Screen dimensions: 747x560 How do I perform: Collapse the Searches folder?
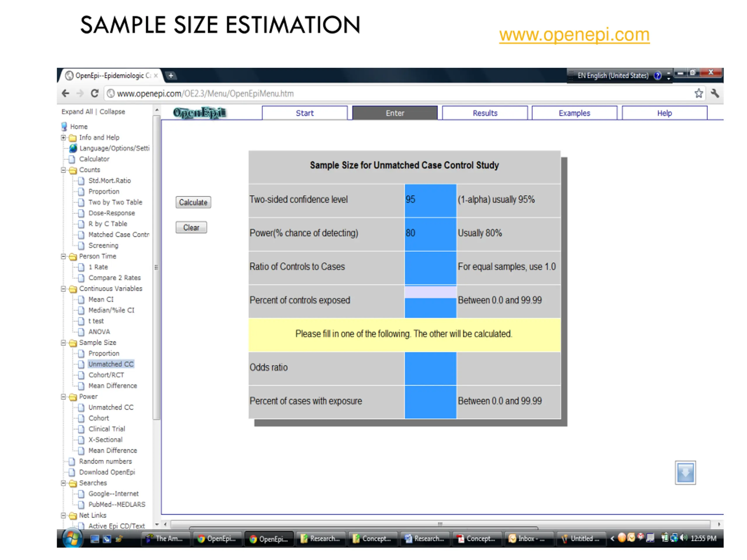coord(64,483)
